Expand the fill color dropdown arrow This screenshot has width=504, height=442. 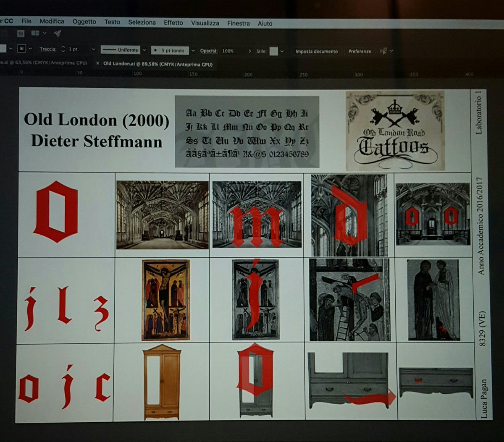(11, 49)
